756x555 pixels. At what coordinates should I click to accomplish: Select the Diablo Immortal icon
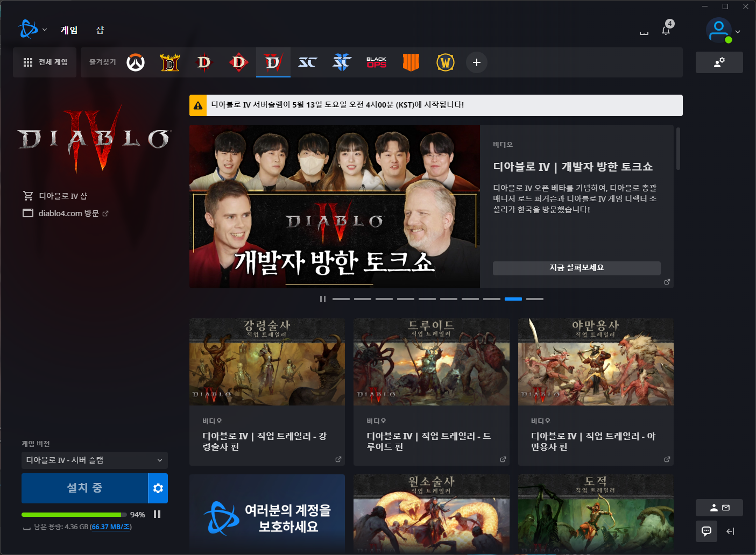[239, 62]
